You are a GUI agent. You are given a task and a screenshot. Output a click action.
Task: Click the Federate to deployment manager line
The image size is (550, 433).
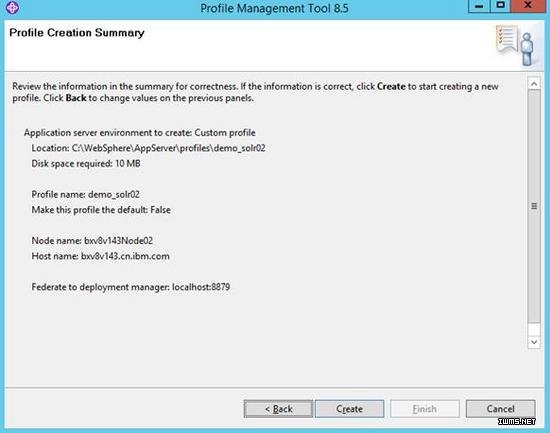click(131, 287)
